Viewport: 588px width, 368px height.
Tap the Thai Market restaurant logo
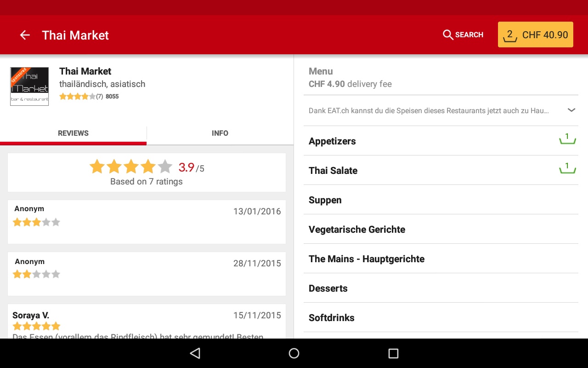tap(29, 86)
